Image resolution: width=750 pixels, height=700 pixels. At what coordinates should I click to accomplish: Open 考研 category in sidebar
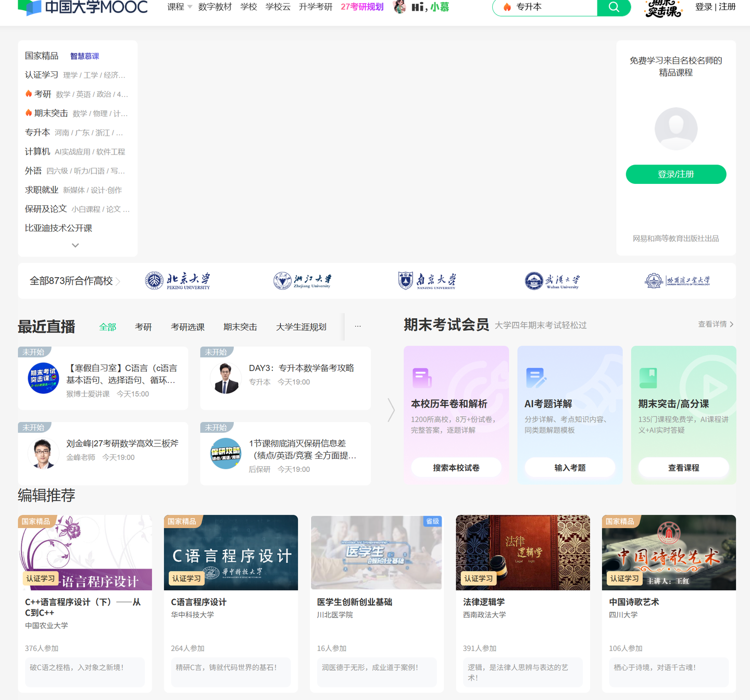[x=43, y=94]
